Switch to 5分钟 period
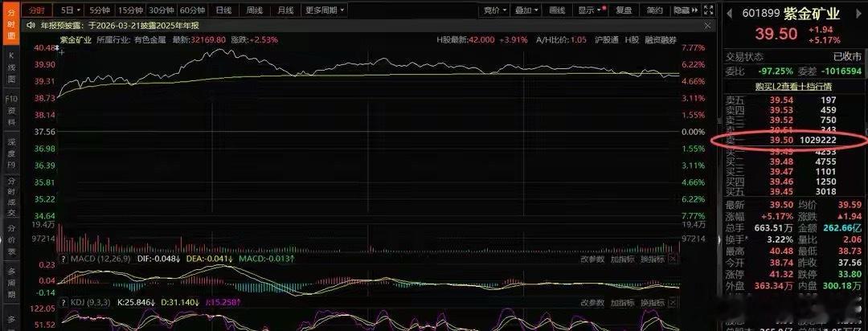The height and width of the screenshot is (331, 868). tap(100, 10)
